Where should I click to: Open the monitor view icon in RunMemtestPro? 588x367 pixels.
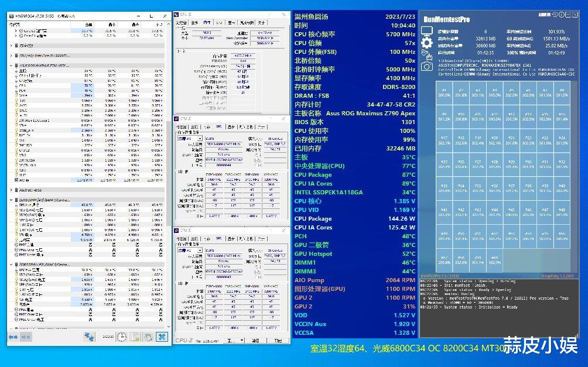click(x=427, y=31)
